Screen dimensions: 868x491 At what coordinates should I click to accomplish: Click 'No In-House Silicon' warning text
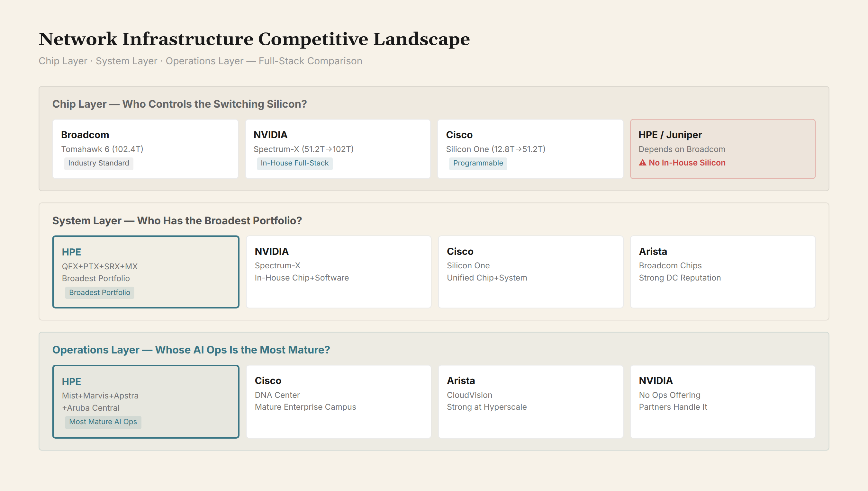coord(687,163)
